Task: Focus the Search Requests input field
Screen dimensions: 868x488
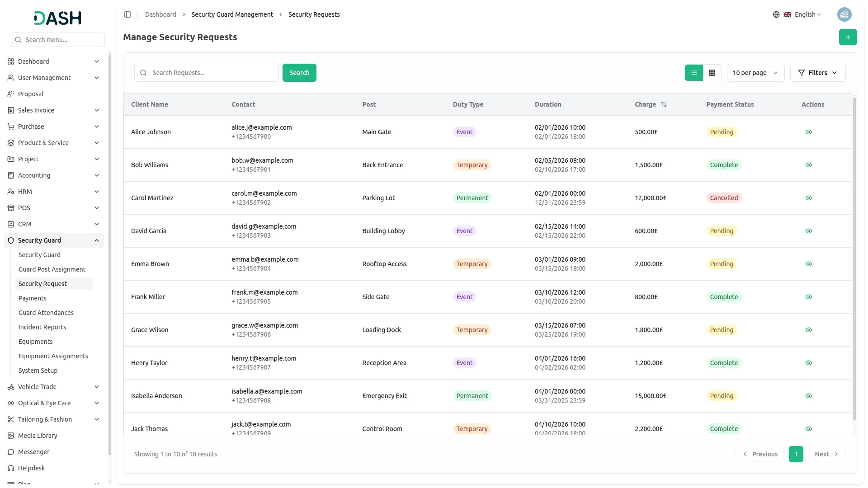Action: 212,73
